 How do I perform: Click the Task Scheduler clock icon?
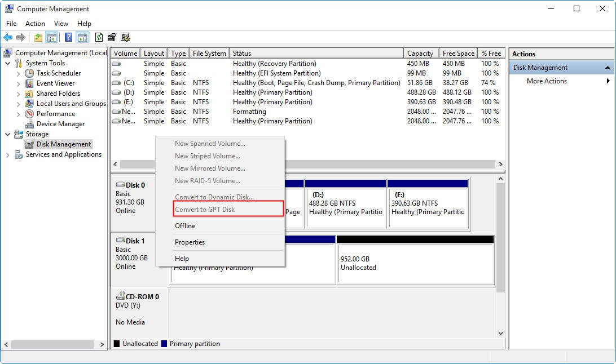(x=29, y=73)
